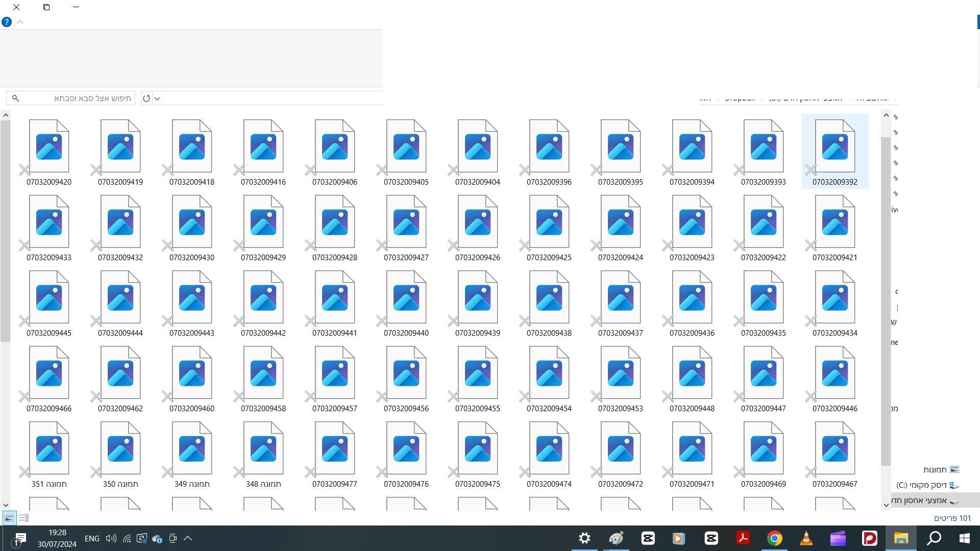Screen dimensions: 980x551
Task: Click the file name 07032009421
Action: pyautogui.click(x=835, y=258)
